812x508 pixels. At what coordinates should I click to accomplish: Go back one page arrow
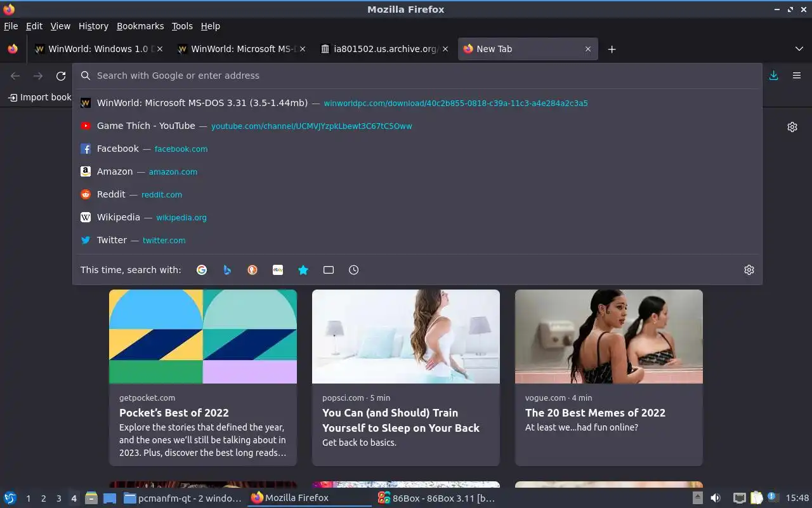tap(15, 76)
